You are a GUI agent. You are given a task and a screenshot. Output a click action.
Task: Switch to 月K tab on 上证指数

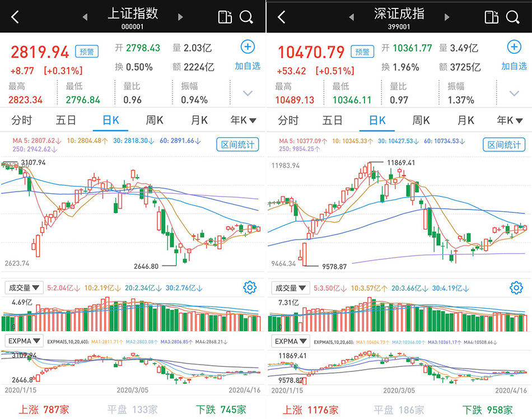tap(199, 120)
